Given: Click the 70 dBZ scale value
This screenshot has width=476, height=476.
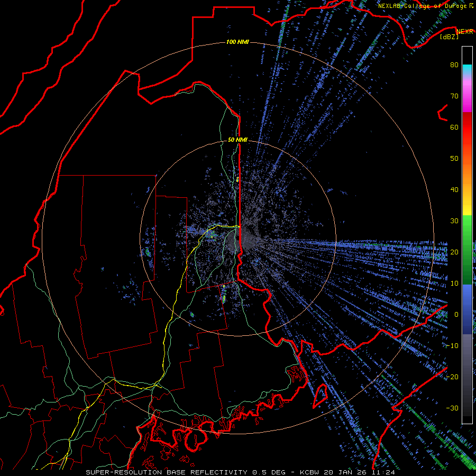Looking at the screenshot, I should click(x=454, y=96).
